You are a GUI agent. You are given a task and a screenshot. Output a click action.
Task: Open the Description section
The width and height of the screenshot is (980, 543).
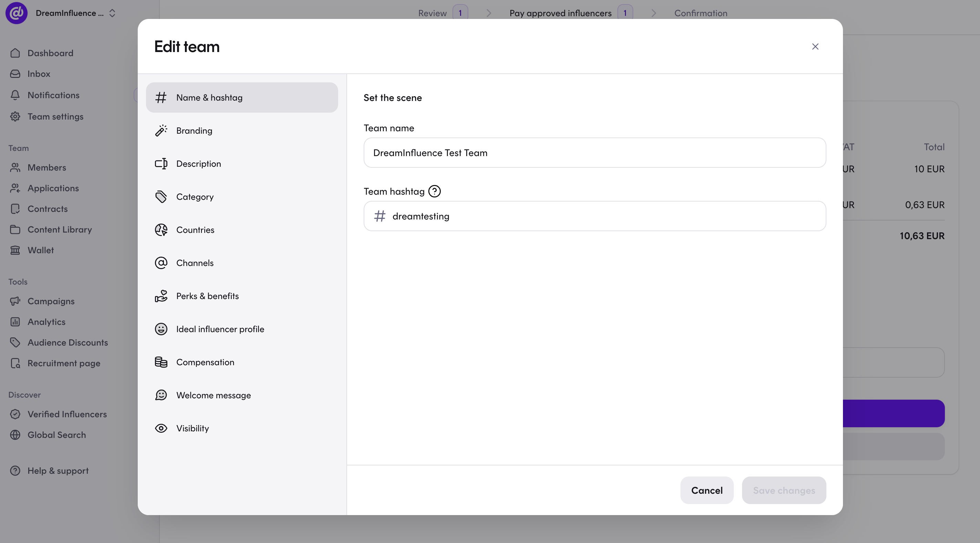click(x=242, y=164)
